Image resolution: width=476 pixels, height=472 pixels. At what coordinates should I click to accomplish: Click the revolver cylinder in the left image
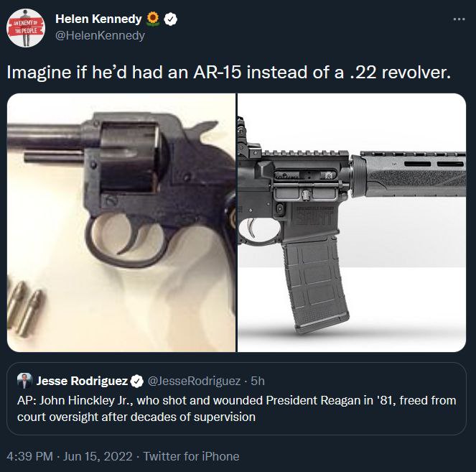131,157
